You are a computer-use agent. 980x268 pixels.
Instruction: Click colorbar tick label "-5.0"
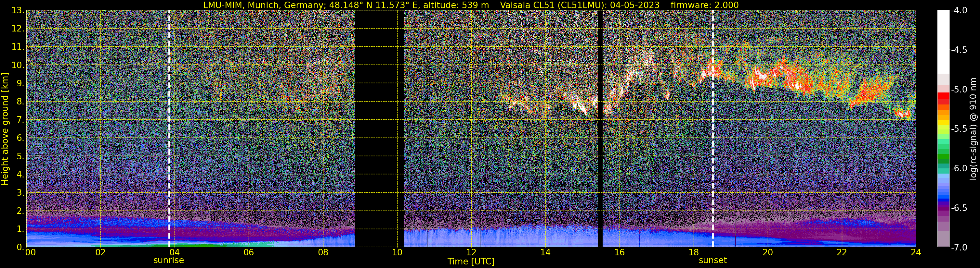coord(959,89)
